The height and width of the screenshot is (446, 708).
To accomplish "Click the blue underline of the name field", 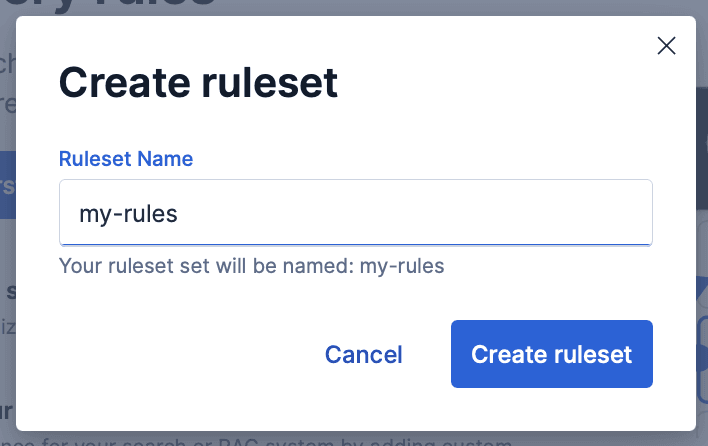I will (x=355, y=243).
